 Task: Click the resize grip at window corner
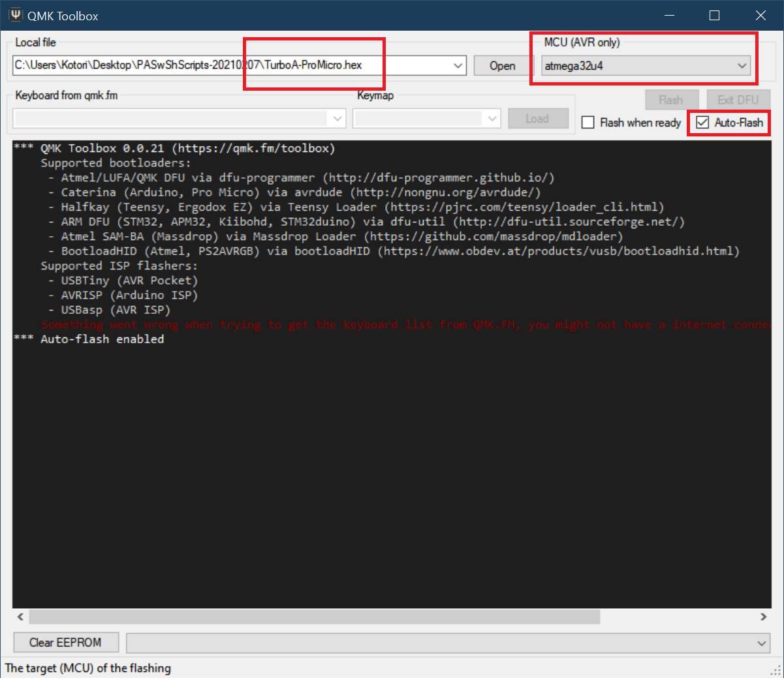pyautogui.click(x=776, y=670)
